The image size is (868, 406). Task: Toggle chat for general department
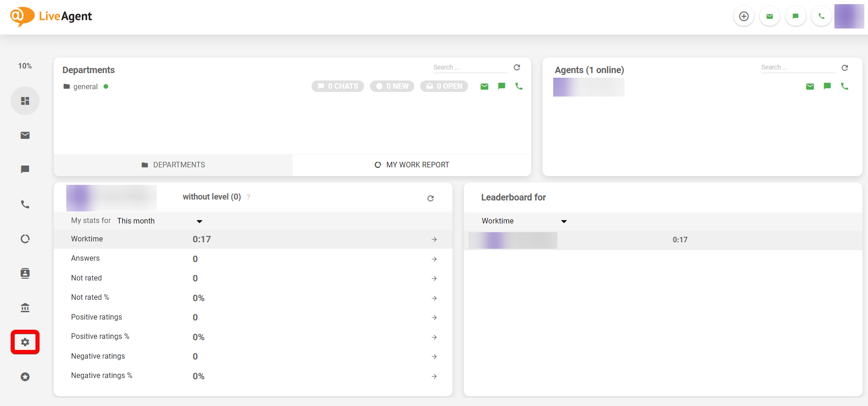[502, 86]
